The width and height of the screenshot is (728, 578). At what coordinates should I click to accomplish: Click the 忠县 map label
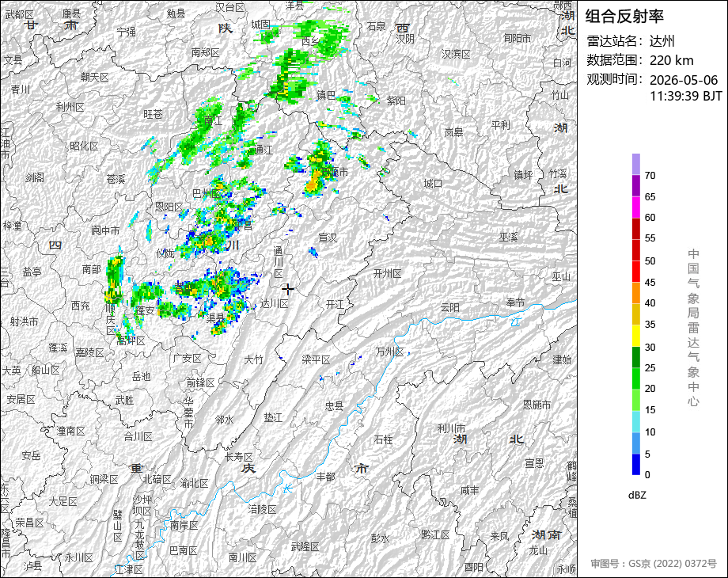pyautogui.click(x=334, y=406)
